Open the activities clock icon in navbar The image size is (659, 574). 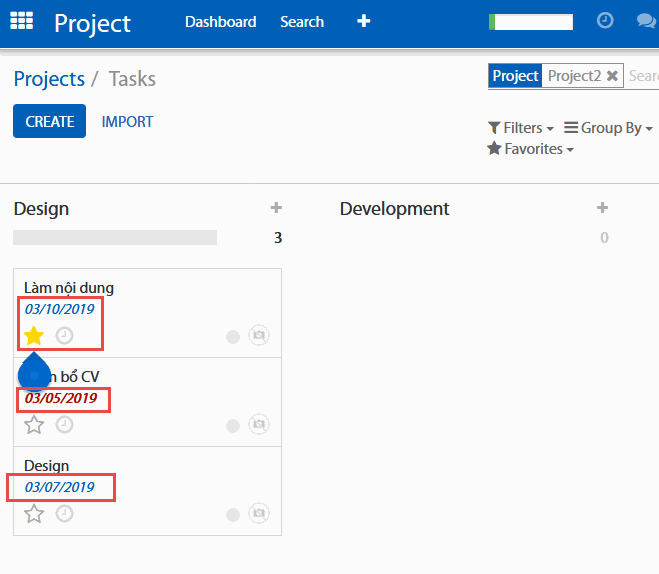pos(605,21)
